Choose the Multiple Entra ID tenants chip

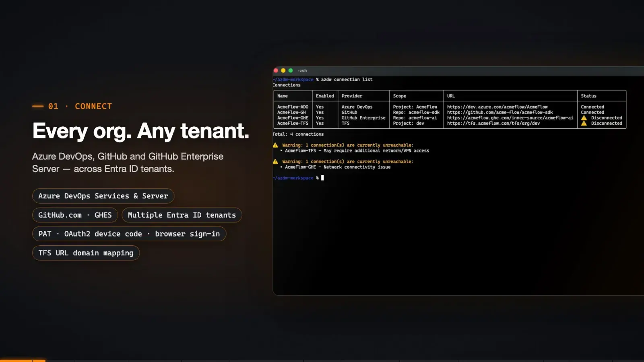tap(182, 215)
